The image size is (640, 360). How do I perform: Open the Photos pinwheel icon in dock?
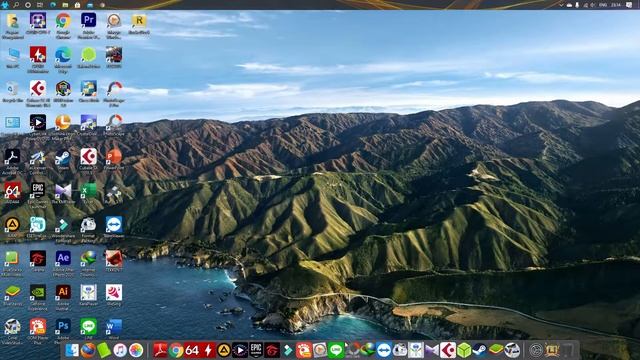[x=136, y=350]
